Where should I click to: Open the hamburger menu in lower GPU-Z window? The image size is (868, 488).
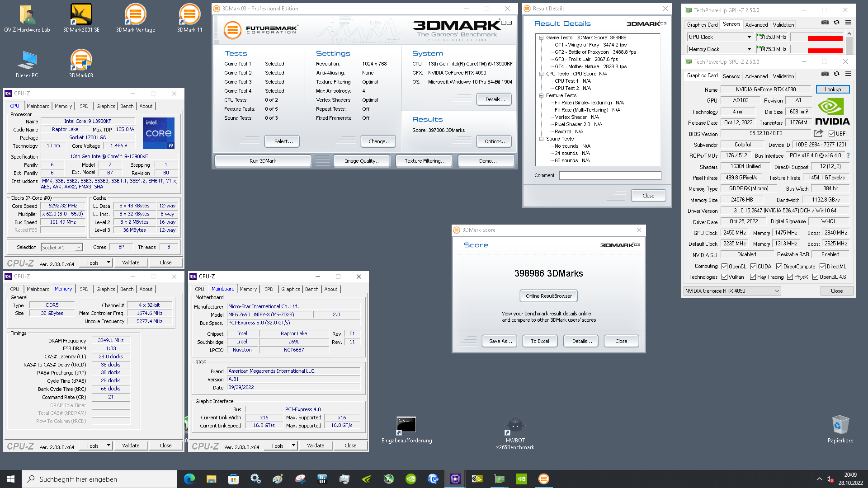(848, 74)
